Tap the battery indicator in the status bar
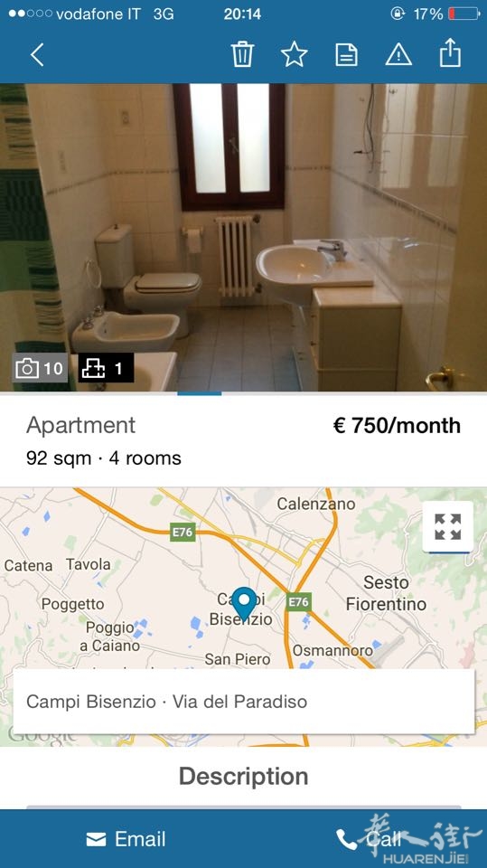 [x=464, y=14]
